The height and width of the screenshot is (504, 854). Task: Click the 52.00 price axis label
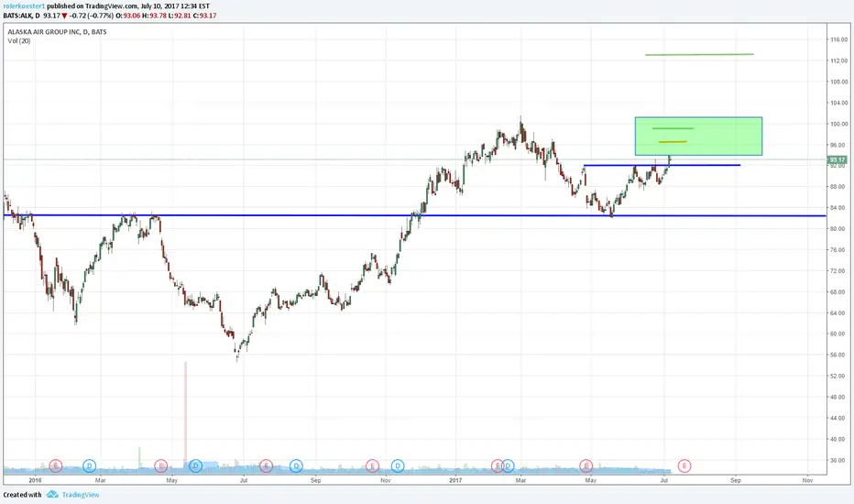(838, 376)
